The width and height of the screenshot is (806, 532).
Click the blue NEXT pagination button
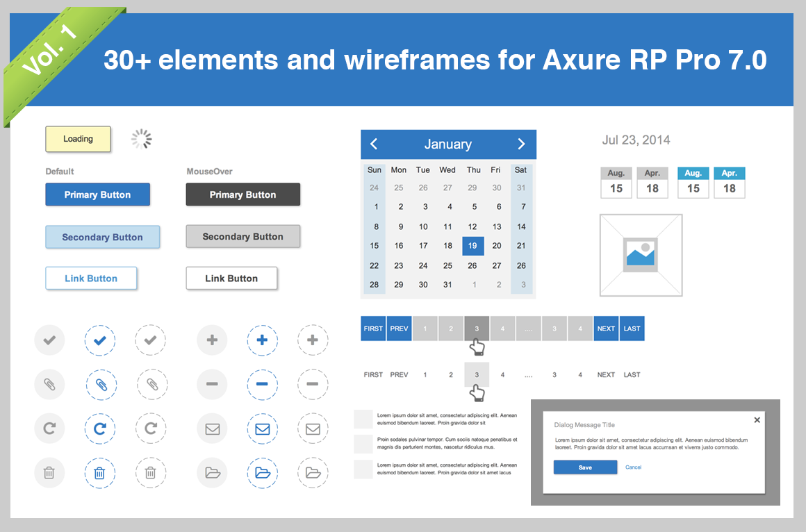tap(606, 329)
